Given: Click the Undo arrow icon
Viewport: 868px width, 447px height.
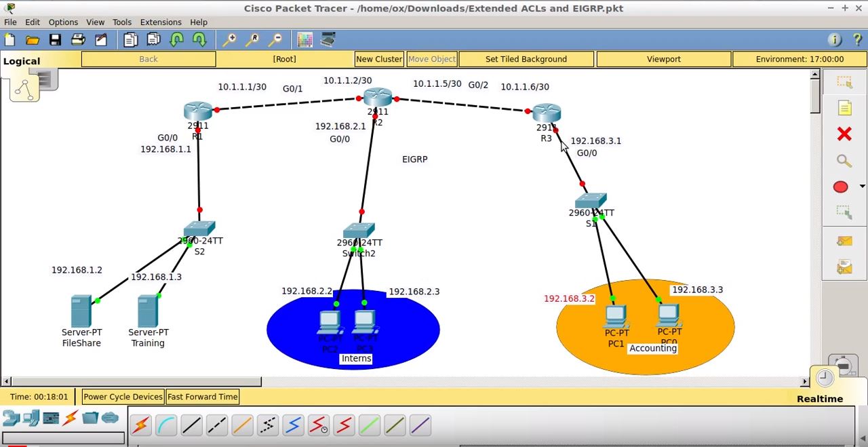Looking at the screenshot, I should (177, 39).
